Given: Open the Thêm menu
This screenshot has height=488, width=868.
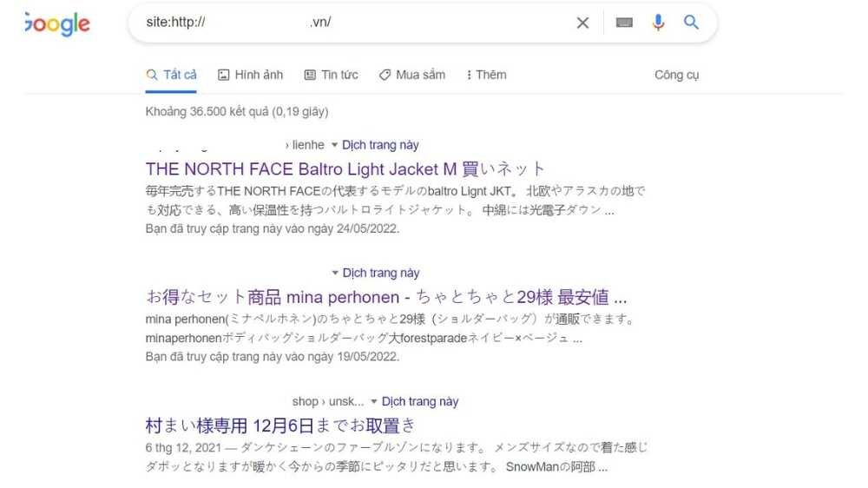Looking at the screenshot, I should pos(486,75).
